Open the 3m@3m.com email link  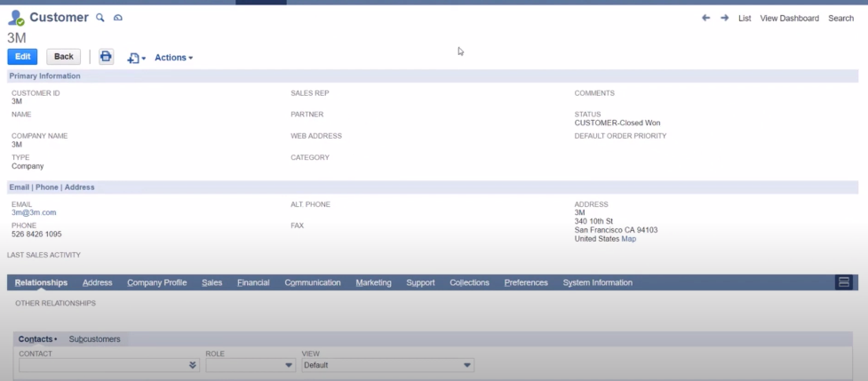[34, 212]
